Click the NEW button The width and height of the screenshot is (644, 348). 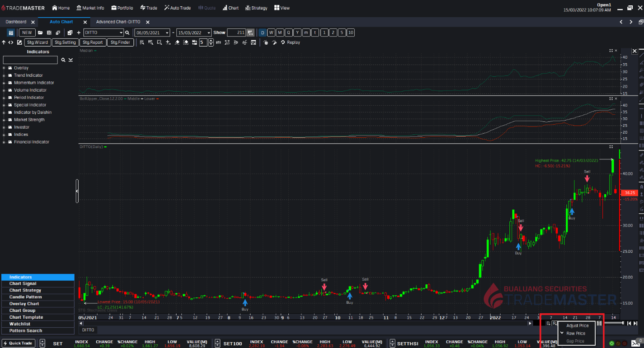click(x=27, y=33)
